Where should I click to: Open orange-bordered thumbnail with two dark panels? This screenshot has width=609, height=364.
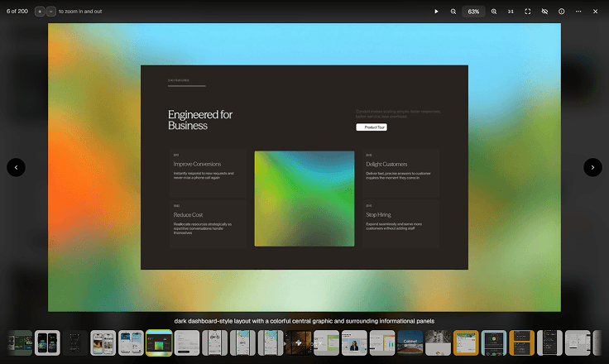tap(521, 343)
